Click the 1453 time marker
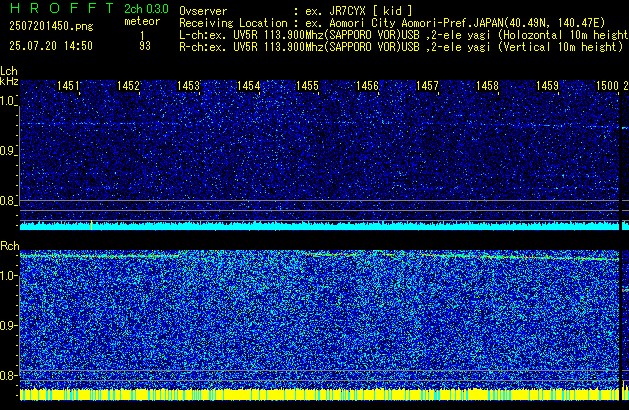The image size is (629, 410). (188, 86)
